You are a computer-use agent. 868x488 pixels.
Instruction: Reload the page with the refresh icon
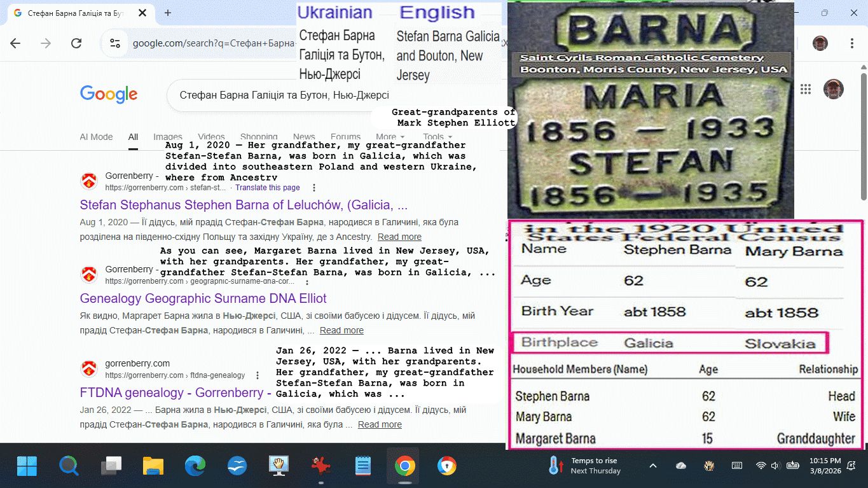[76, 43]
